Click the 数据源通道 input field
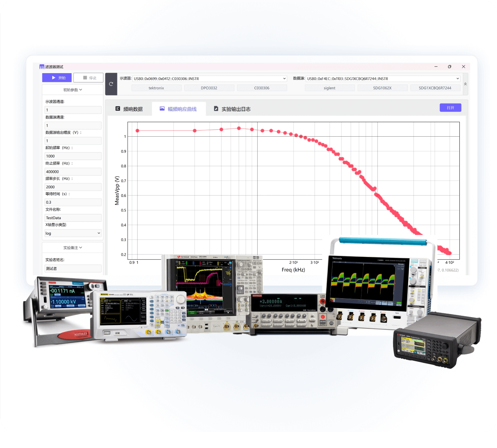Image resolution: width=497 pixels, height=448 pixels. click(x=73, y=125)
